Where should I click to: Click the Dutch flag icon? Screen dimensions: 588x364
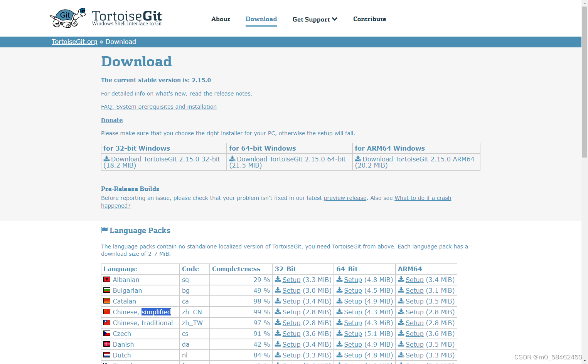tap(107, 355)
